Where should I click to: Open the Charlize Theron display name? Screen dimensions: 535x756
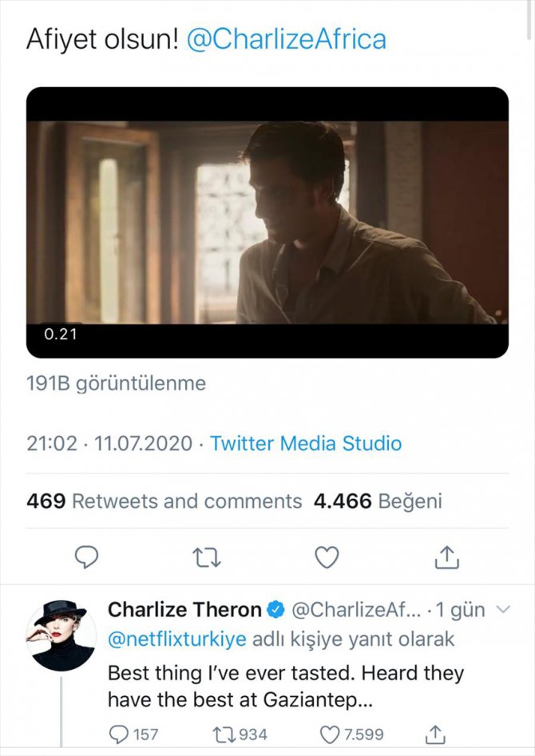point(184,610)
